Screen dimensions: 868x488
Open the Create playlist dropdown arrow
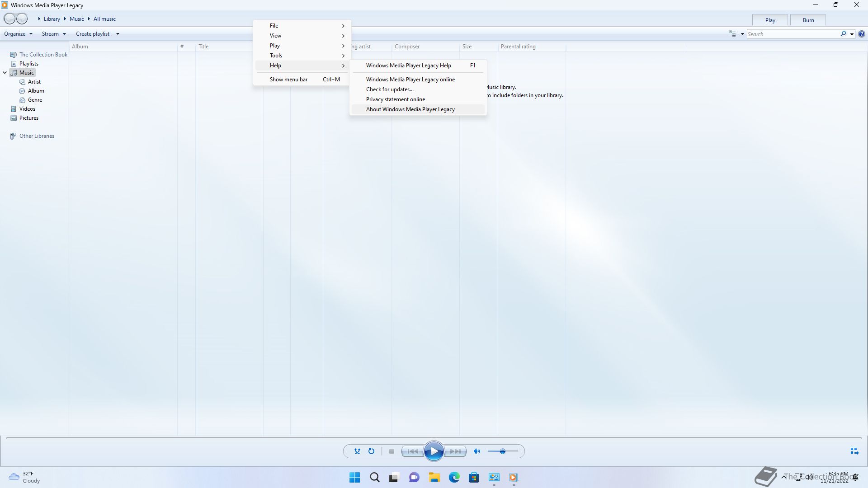point(118,34)
